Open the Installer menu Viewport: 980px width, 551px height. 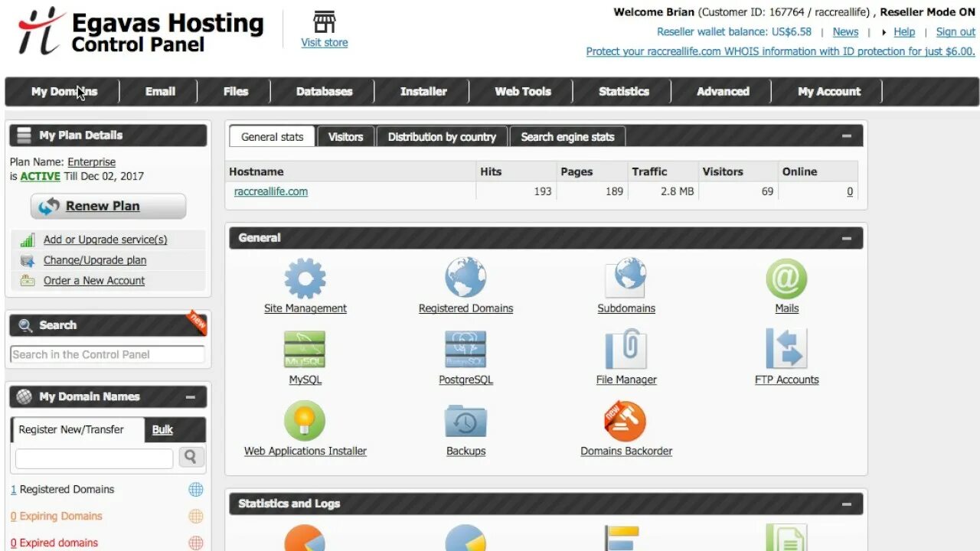pyautogui.click(x=423, y=91)
